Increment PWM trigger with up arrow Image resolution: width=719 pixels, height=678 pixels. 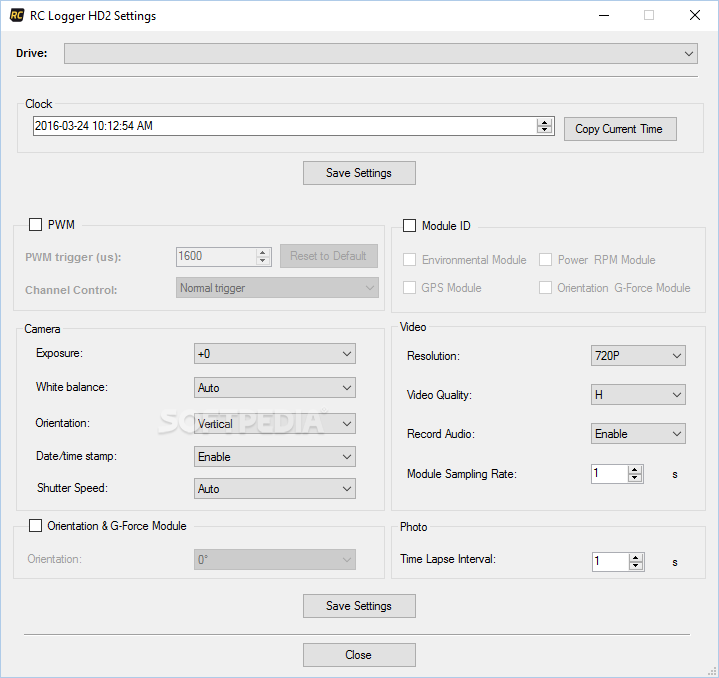262,253
